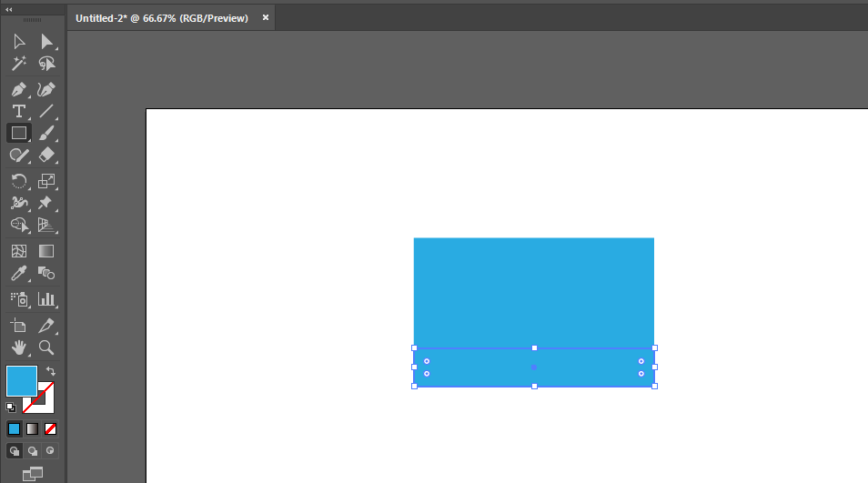Click the upper-right corner radius widget

click(641, 361)
